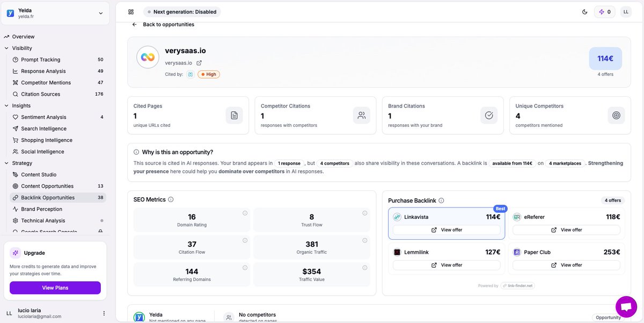Click the High priority badge
Viewport: 644px width, 323px height.
coord(209,74)
